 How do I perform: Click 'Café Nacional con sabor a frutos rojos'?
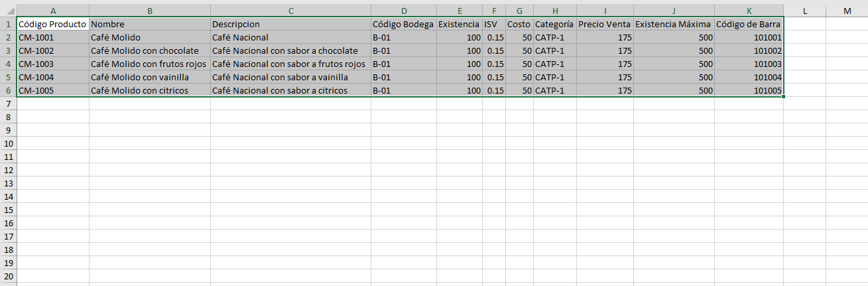click(290, 64)
